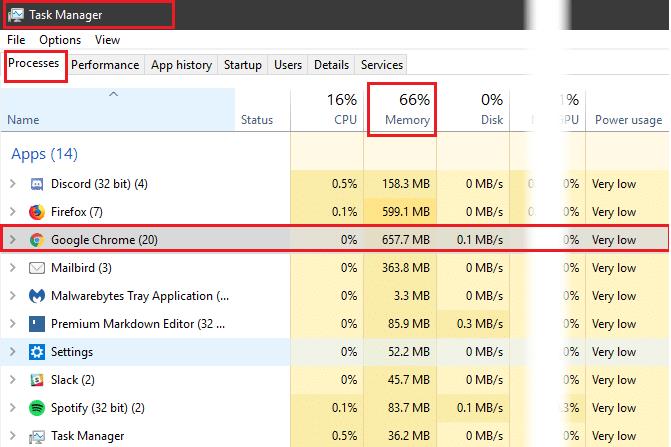Select the Firefox (7) row name
Viewport: 671px width, 447px height.
pyautogui.click(x=77, y=212)
